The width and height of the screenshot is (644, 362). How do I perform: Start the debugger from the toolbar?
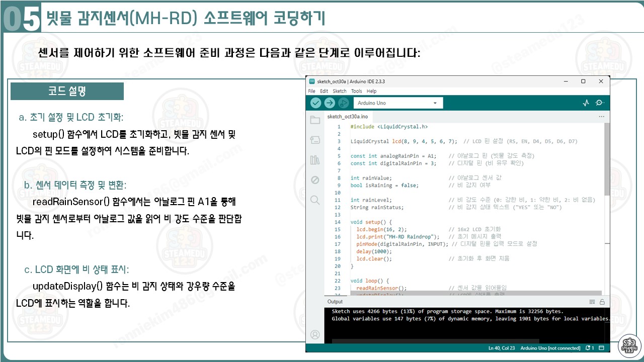(x=344, y=103)
